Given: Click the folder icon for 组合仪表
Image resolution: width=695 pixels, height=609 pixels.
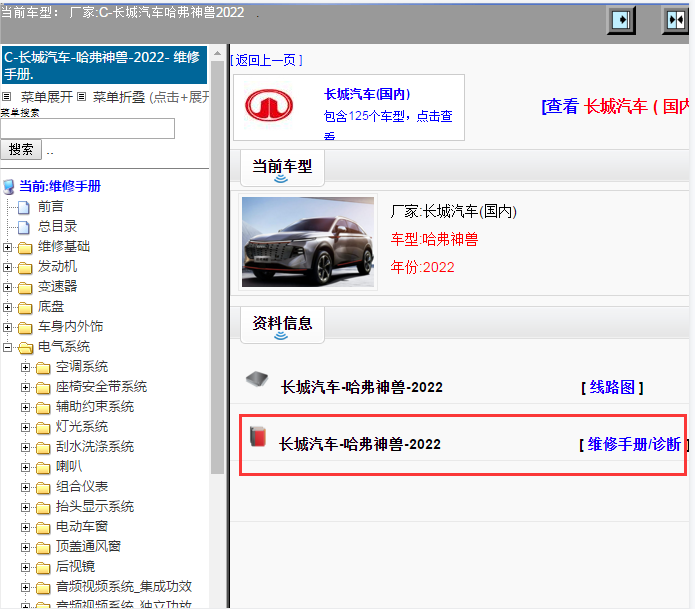Looking at the screenshot, I should point(43,487).
